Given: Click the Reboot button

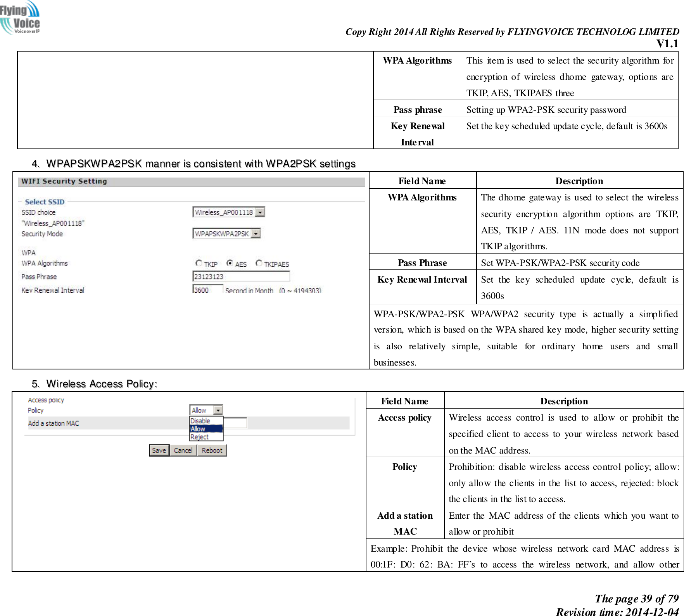Looking at the screenshot, I should point(212,450).
